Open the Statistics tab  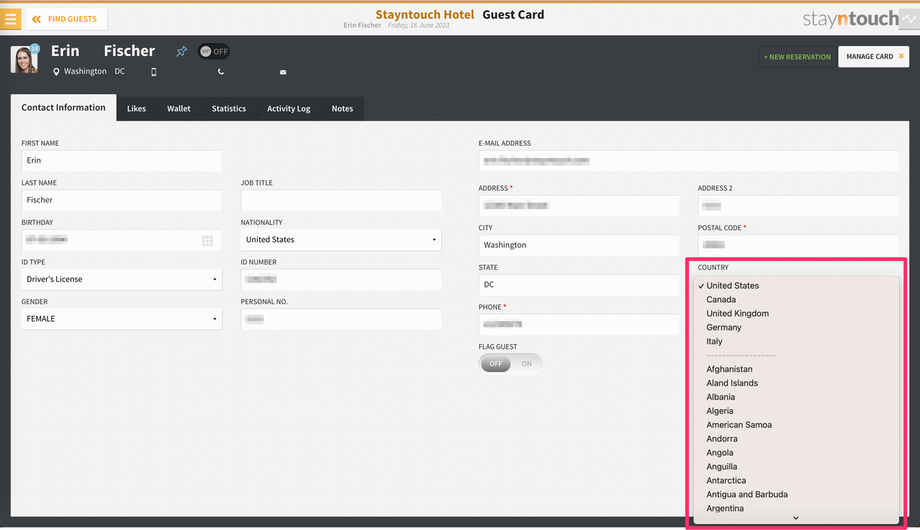229,109
